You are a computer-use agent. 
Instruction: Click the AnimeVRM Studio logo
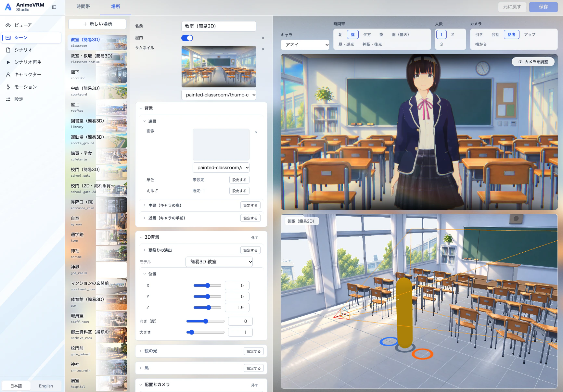point(8,7)
